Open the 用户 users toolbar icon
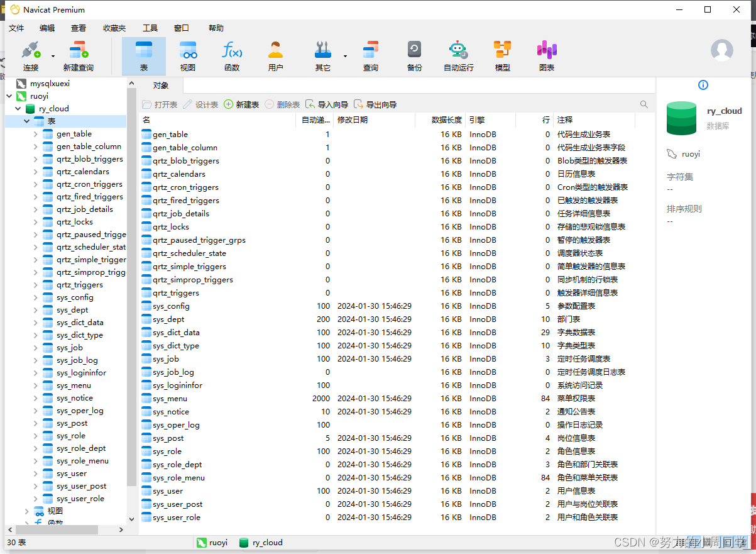The image size is (756, 554). click(x=275, y=56)
